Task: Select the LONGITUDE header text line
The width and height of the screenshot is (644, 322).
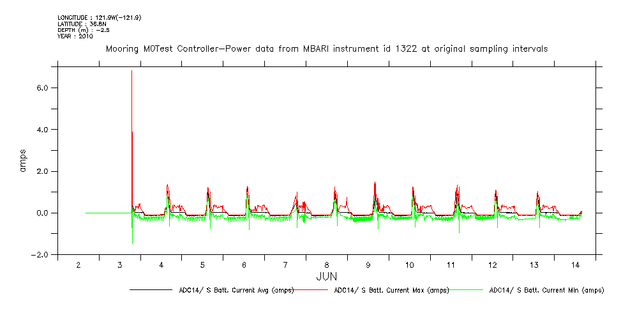Action: pyautogui.click(x=99, y=17)
